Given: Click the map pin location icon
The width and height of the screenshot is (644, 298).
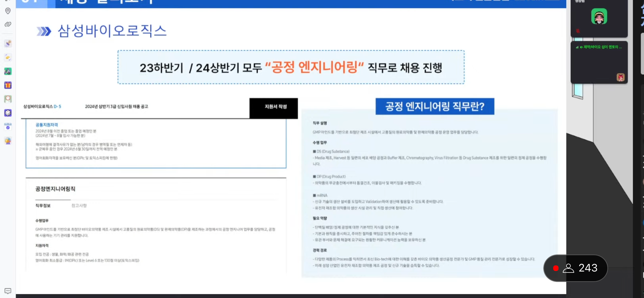Looking at the screenshot, I should coord(8,11).
